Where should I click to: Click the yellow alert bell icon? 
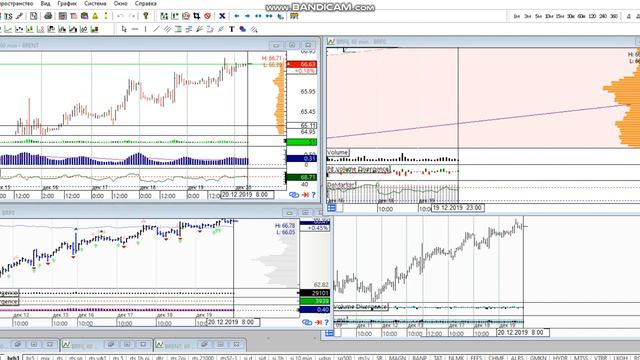click(95, 16)
